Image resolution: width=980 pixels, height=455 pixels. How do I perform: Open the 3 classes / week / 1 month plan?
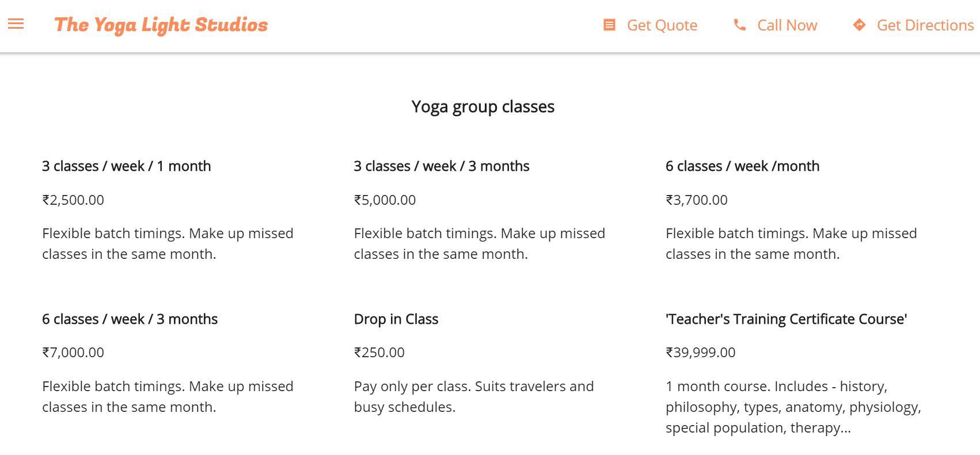(126, 166)
